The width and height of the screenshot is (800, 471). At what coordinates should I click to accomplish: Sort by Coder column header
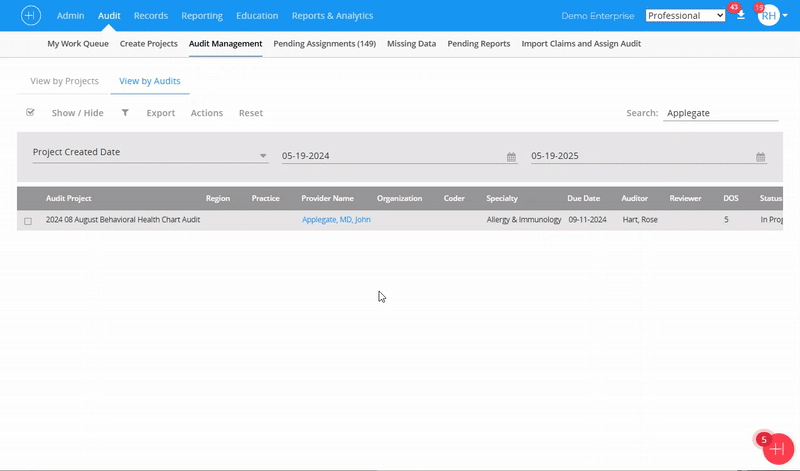(454, 199)
